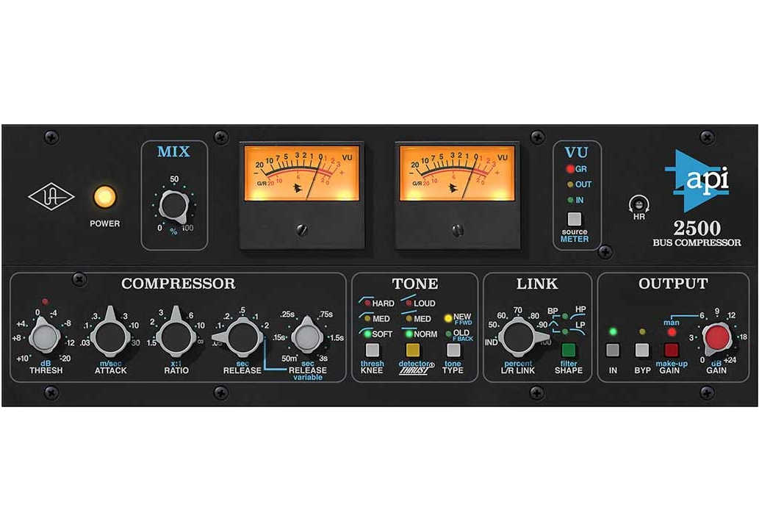Click the HARD knee LED
This screenshot has height=532, width=759.
[367, 303]
